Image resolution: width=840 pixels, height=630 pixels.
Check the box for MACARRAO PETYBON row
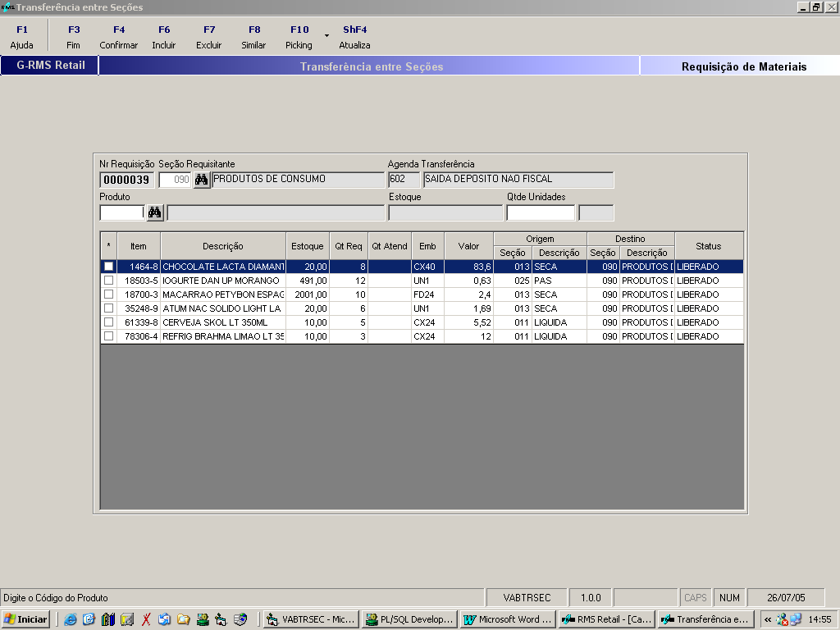click(109, 294)
